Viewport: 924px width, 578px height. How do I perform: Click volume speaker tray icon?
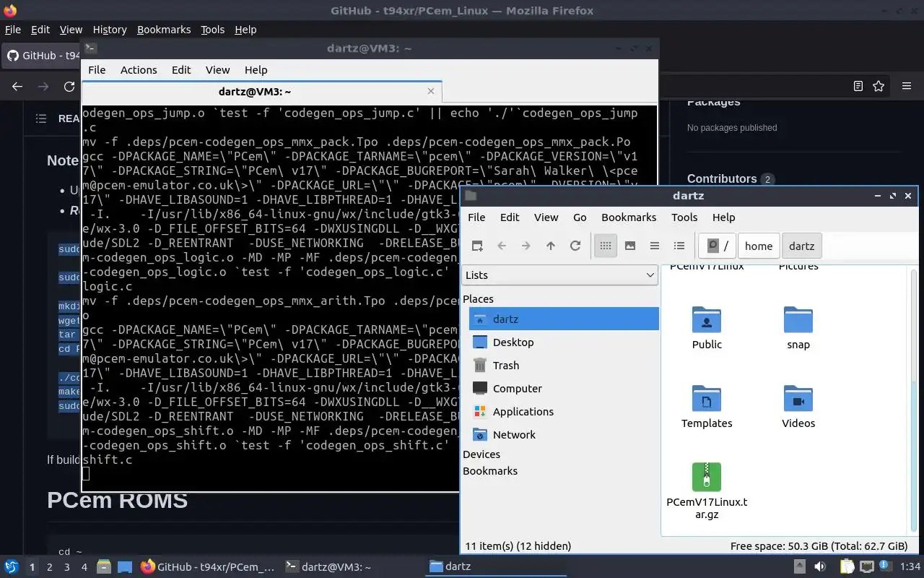(x=819, y=566)
